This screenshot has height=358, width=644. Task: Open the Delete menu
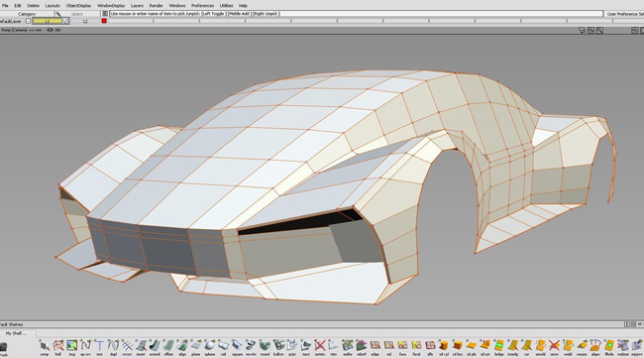click(34, 6)
